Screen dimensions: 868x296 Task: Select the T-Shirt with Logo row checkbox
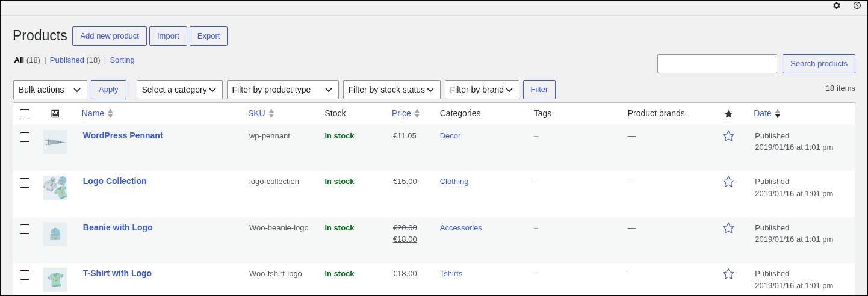point(25,274)
